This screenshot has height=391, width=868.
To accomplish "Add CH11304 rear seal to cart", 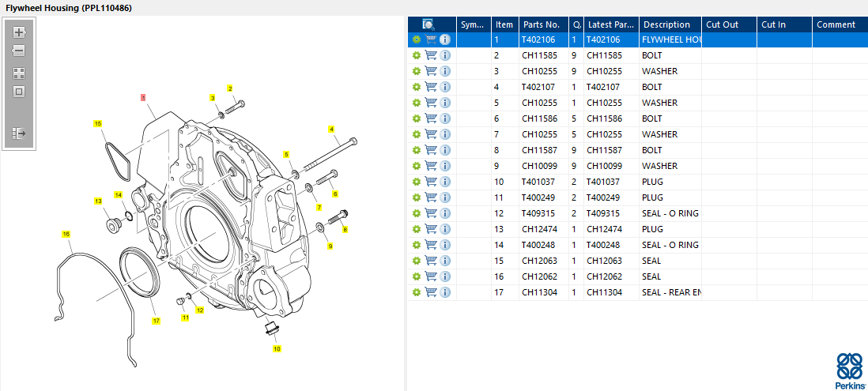I will tap(431, 292).
